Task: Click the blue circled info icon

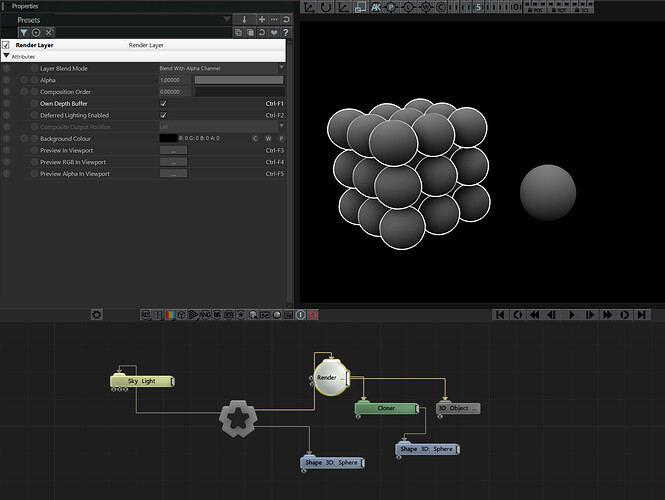Action: (301, 315)
